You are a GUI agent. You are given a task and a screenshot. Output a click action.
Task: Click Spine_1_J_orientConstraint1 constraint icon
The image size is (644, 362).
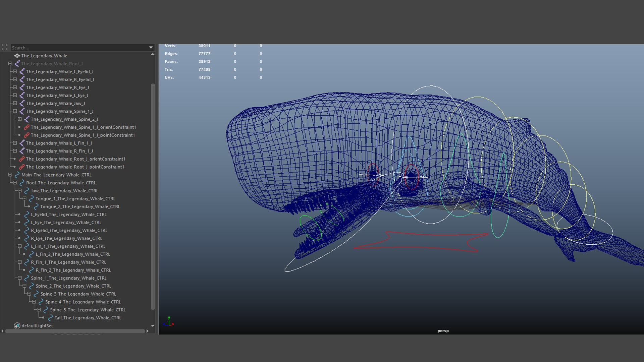click(26, 127)
